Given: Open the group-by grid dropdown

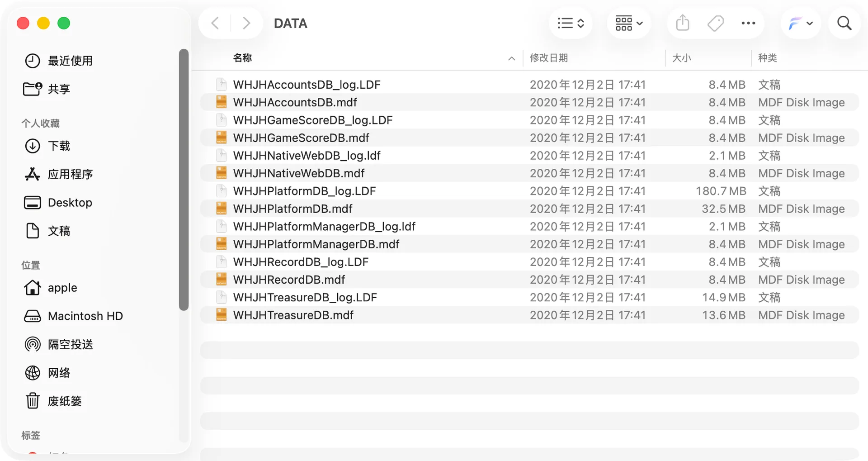Looking at the screenshot, I should (629, 23).
